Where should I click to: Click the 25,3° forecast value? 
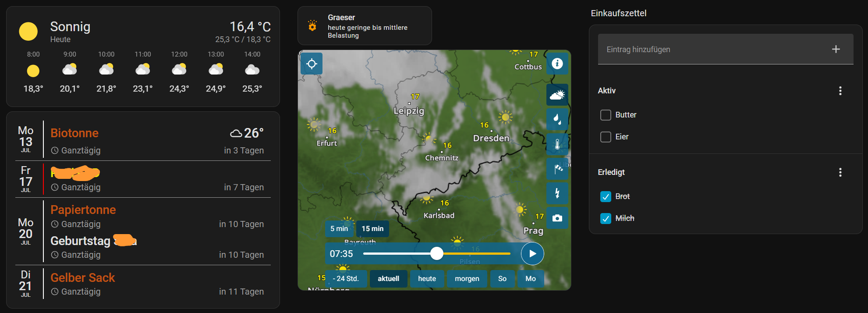[252, 89]
